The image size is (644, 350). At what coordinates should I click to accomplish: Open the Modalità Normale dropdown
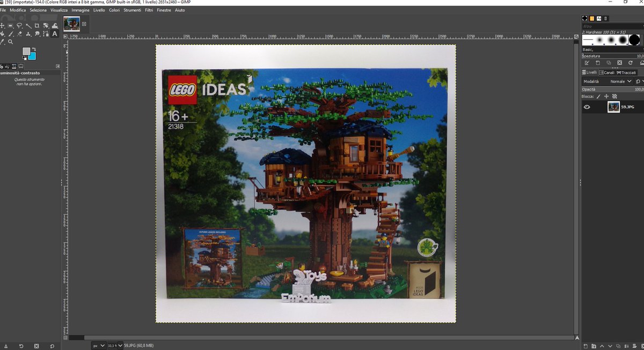point(607,81)
